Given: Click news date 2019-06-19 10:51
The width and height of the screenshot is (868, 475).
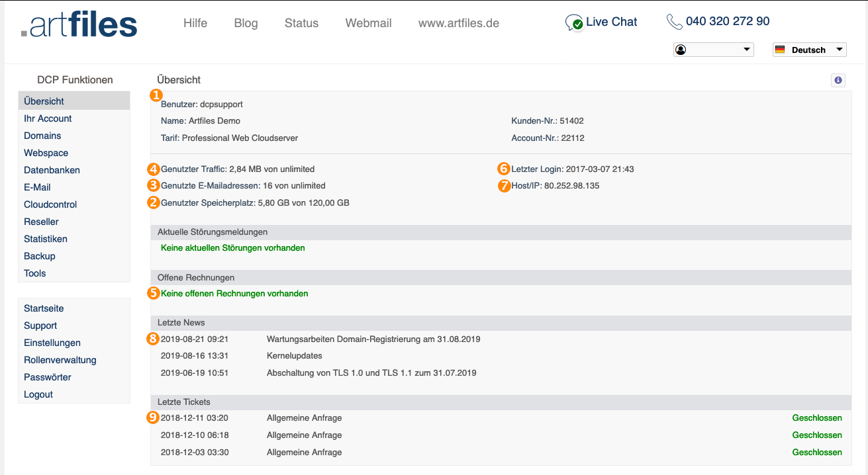Looking at the screenshot, I should [195, 373].
